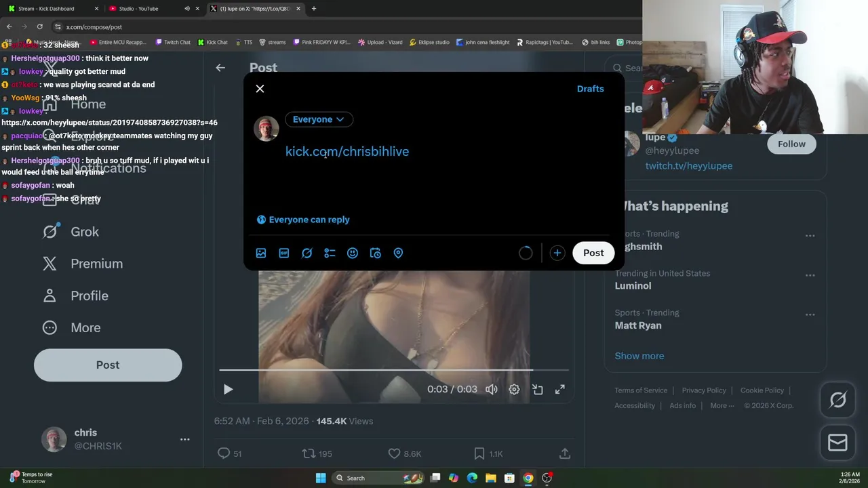Mute audio on Studio - YouTube tab

pyautogui.click(x=186, y=9)
